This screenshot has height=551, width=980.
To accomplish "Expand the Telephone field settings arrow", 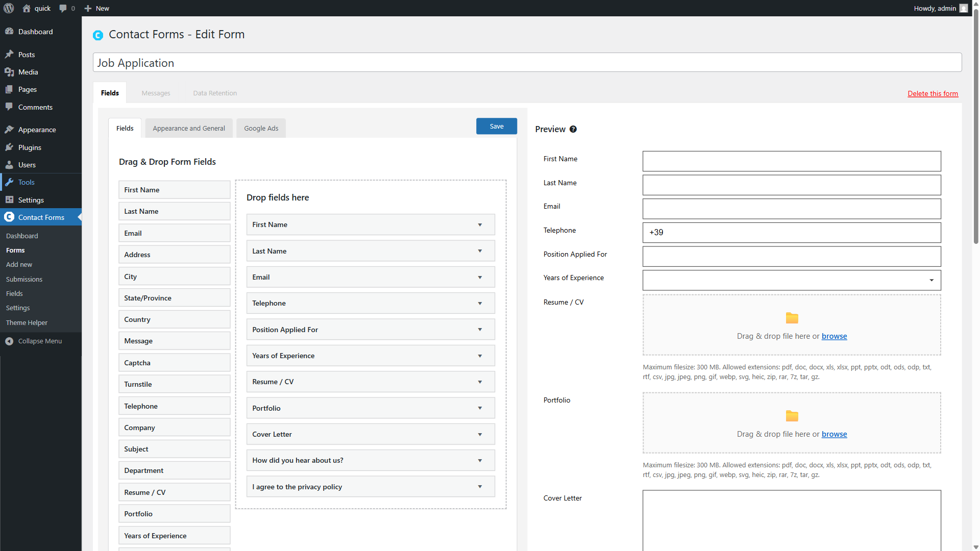I will 480,304.
